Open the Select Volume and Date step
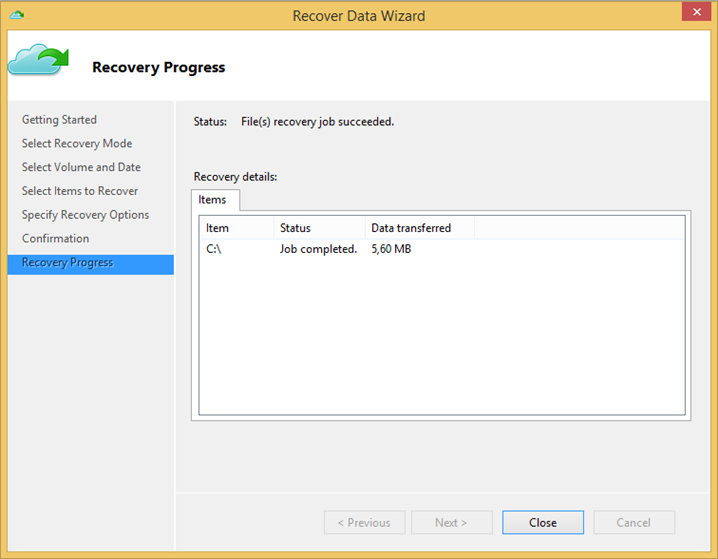This screenshot has width=718, height=559. coord(81,168)
